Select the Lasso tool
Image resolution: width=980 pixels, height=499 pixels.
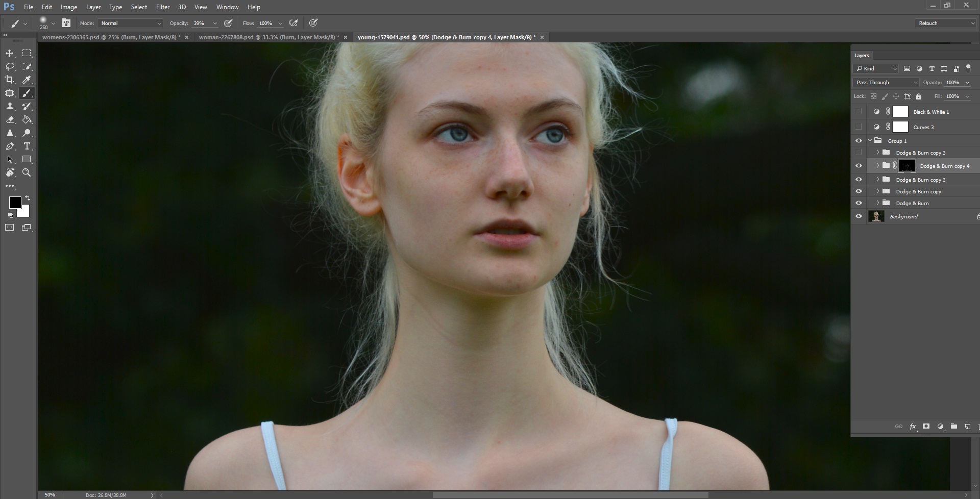(10, 66)
